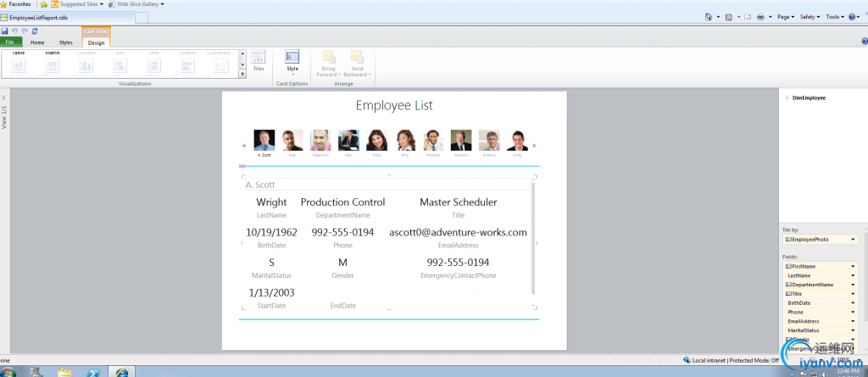
Task: Select Alejandro employee photo tile
Action: [320, 140]
